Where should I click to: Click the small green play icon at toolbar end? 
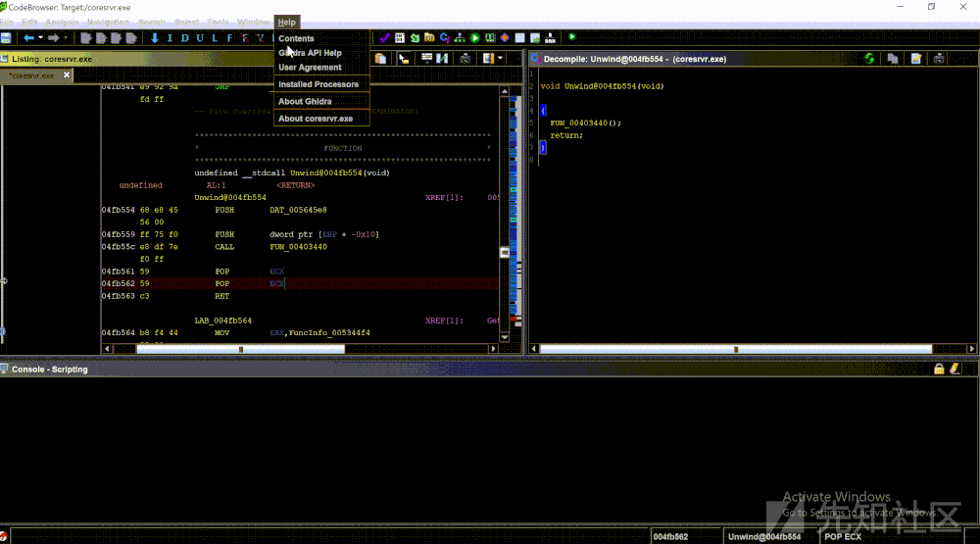[572, 37]
